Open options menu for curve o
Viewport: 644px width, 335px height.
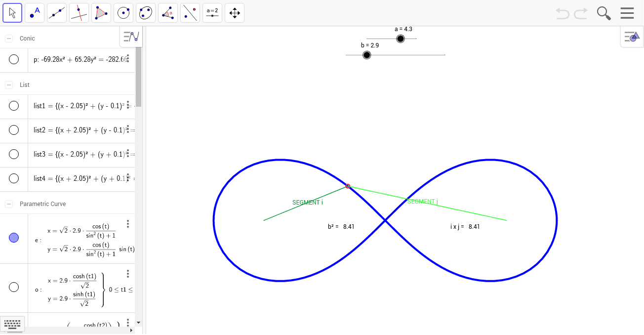[128, 273]
